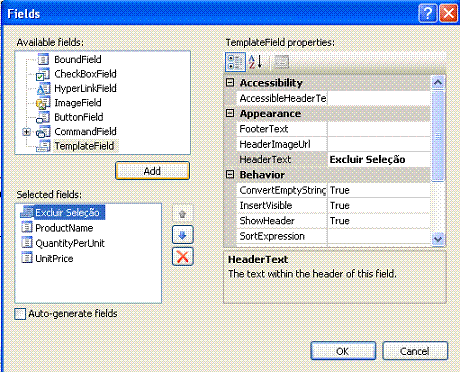Expand the CommandField tree node

tap(27, 132)
